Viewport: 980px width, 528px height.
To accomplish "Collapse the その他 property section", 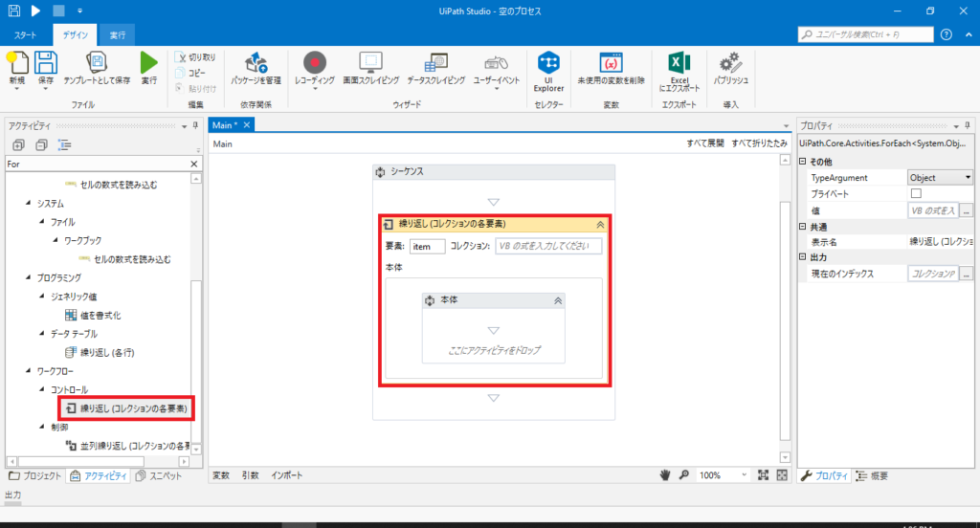I will click(803, 162).
